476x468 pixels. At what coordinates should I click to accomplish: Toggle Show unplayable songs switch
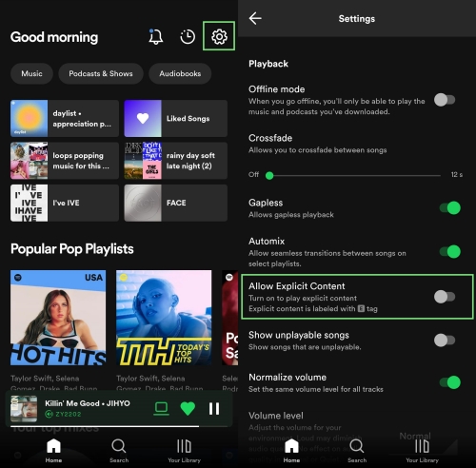pyautogui.click(x=445, y=341)
